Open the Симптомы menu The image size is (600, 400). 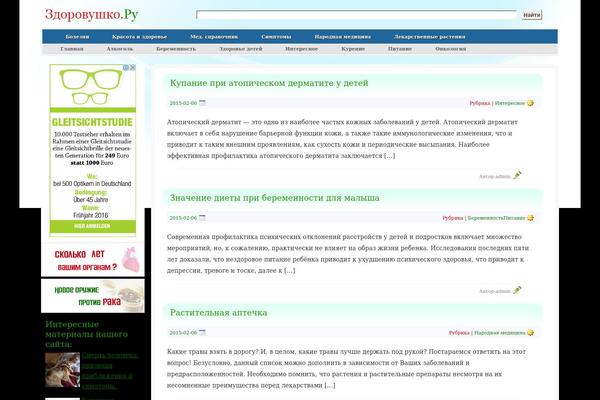click(276, 37)
